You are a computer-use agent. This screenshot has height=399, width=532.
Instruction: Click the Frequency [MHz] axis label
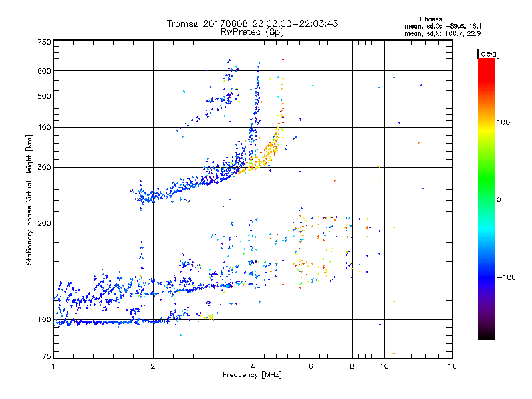252,376
